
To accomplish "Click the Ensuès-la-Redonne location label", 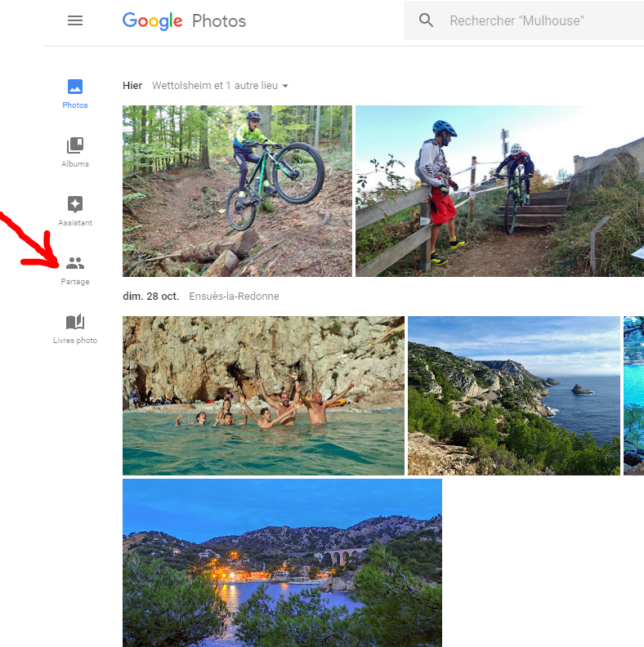I will coord(234,297).
